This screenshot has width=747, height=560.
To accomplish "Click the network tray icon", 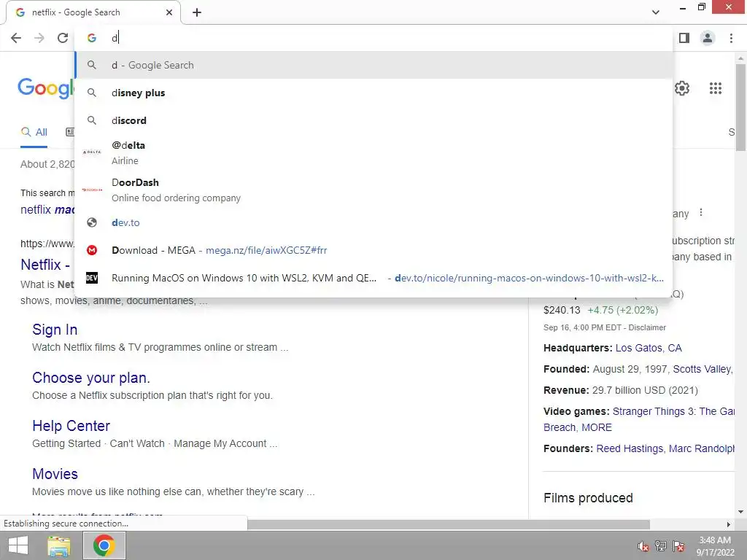I will tap(661, 546).
